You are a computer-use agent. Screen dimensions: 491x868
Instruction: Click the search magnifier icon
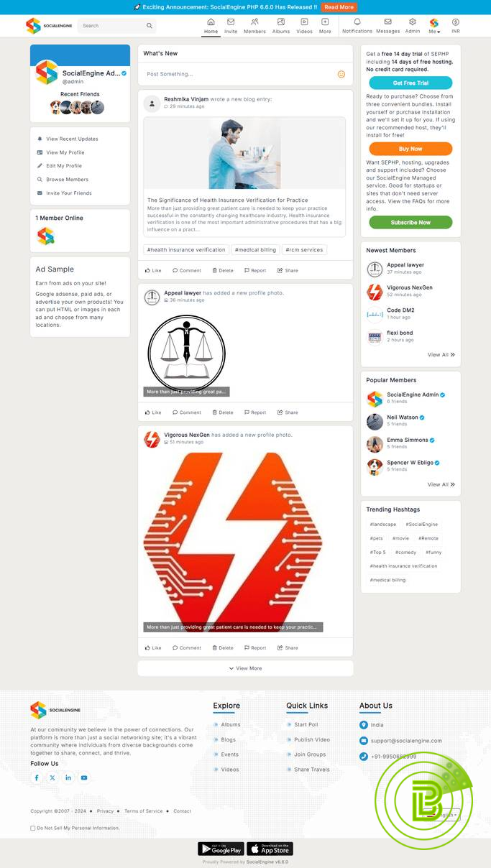(x=150, y=26)
